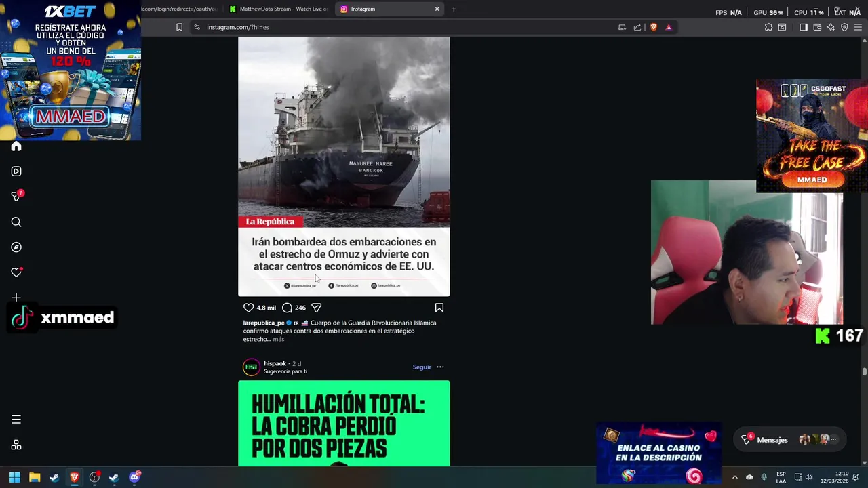
Task: Open the Windows Start menu
Action: [x=14, y=477]
